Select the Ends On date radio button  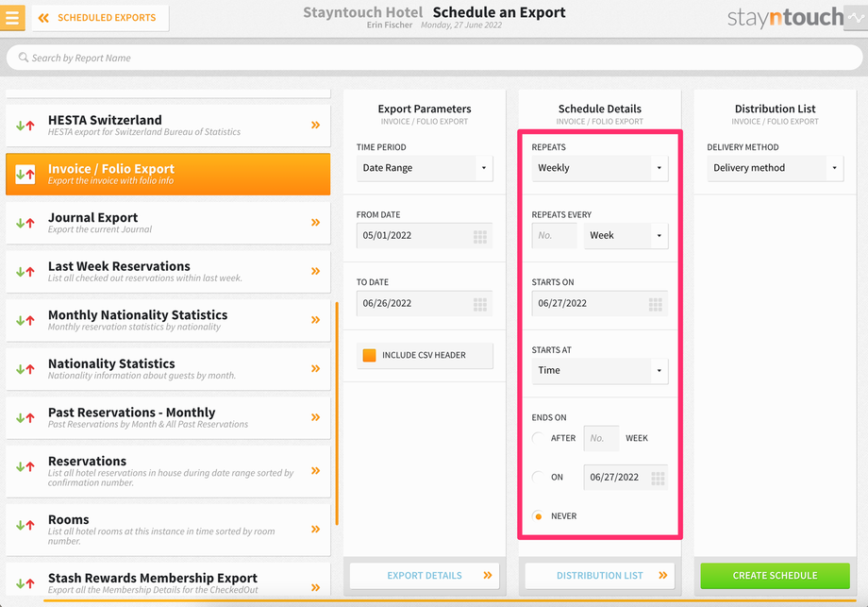(538, 477)
